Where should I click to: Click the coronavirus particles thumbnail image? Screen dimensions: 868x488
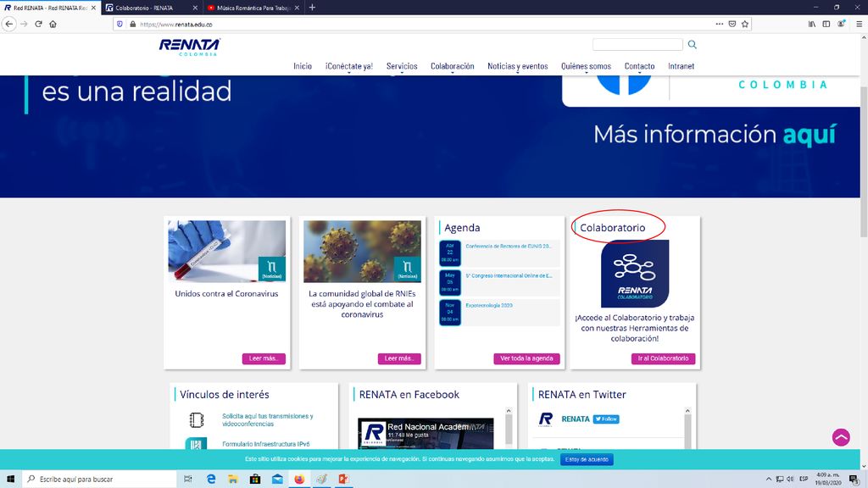362,251
